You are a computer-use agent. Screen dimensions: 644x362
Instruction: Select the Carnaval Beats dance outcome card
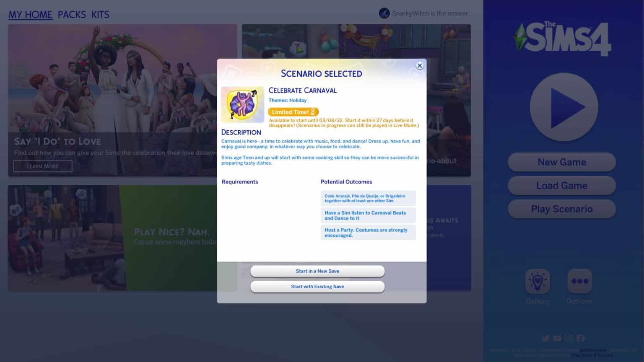tap(368, 215)
